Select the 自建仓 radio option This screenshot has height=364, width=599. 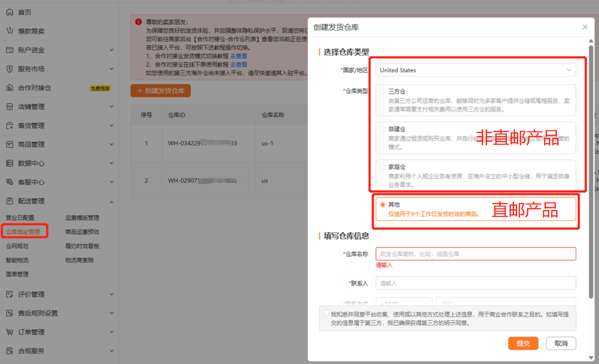coord(383,129)
